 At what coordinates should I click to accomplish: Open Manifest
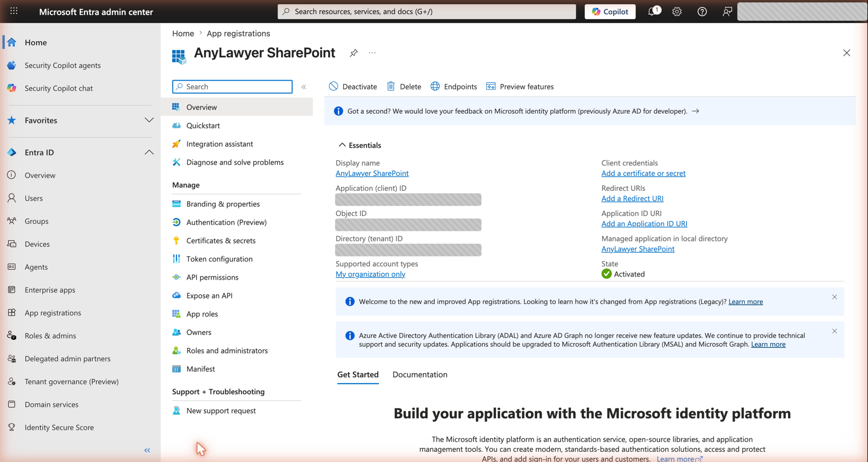pos(201,369)
